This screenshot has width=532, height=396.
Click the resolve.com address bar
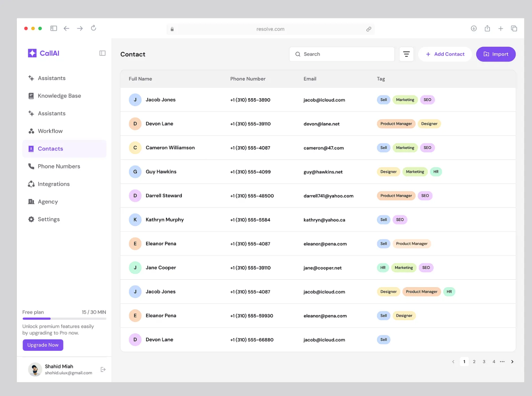coord(271,29)
